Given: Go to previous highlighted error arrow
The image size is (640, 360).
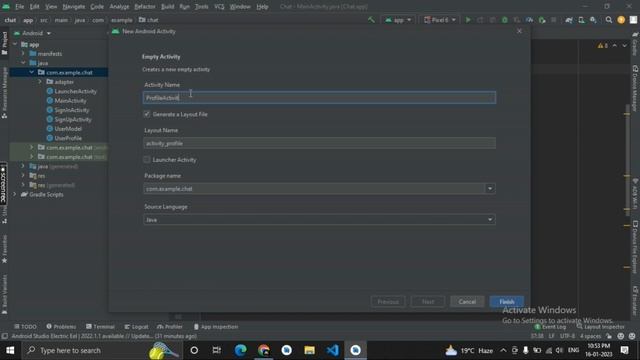Looking at the screenshot, I should tap(615, 46).
